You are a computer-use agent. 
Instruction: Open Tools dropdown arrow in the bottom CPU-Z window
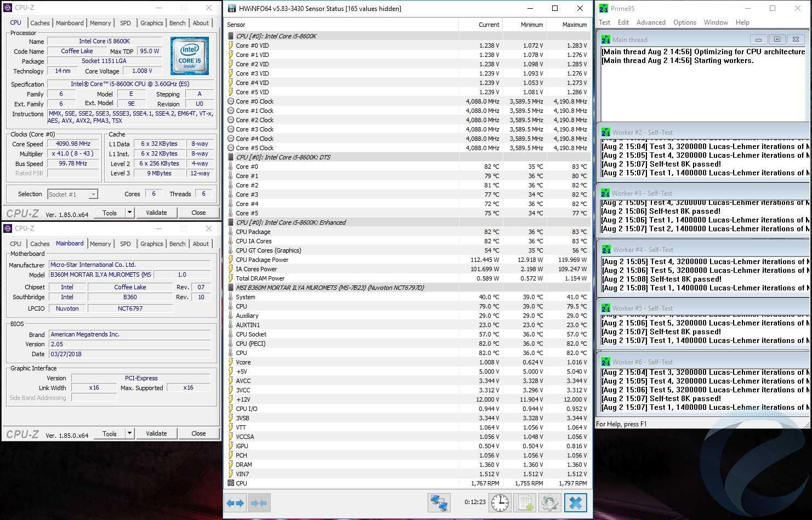click(x=129, y=433)
